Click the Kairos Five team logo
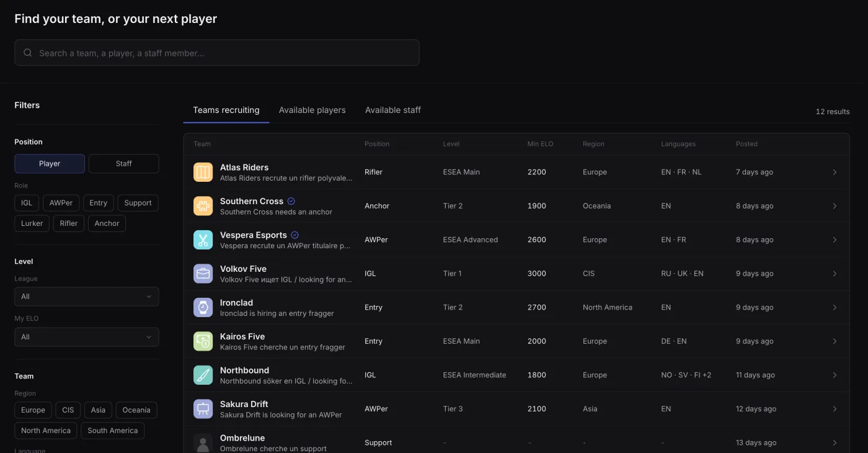 (203, 341)
